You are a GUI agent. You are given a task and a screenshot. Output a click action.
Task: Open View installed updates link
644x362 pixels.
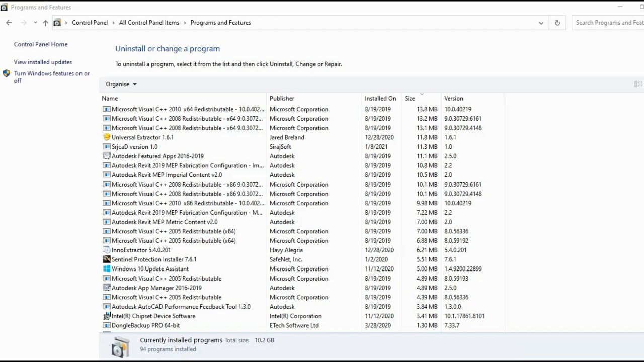click(x=43, y=62)
